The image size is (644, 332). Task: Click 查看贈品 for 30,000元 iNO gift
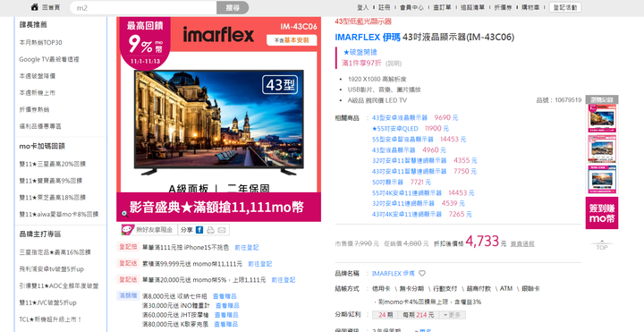227,306
